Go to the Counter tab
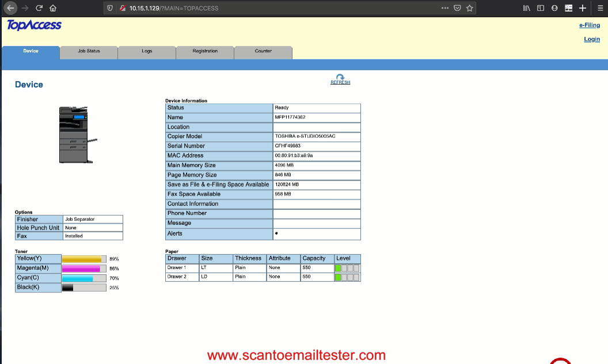 tap(263, 51)
